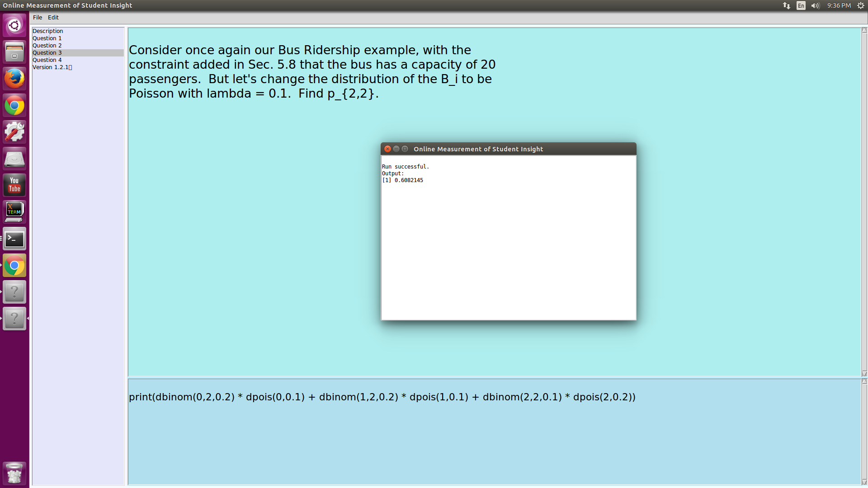Open the System Settings wrench-gear icon

point(14,132)
